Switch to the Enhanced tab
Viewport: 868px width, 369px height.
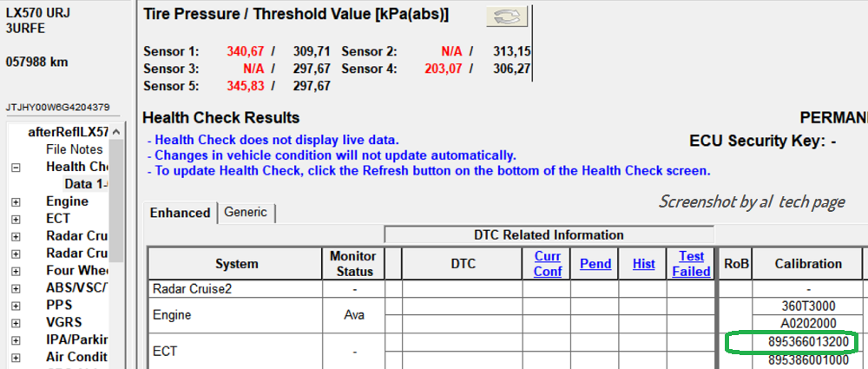180,213
